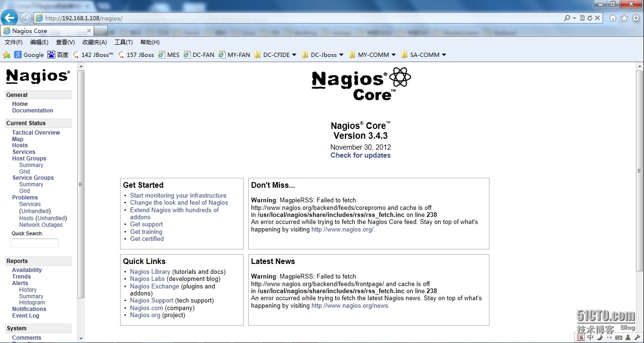Open the 百度 bookmark
The width and height of the screenshot is (644, 343).
(58, 55)
